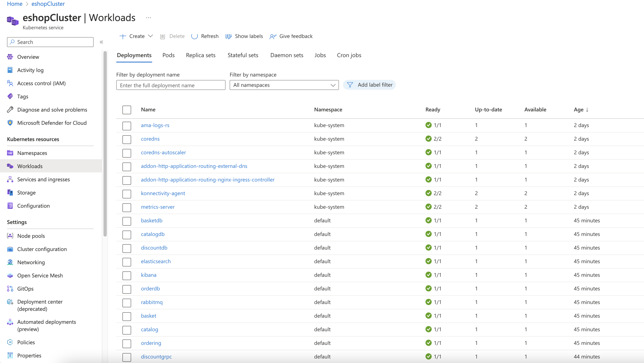Viewport: 644px width, 363px height.
Task: Tick the basketdb checkbox
Action: (x=127, y=221)
